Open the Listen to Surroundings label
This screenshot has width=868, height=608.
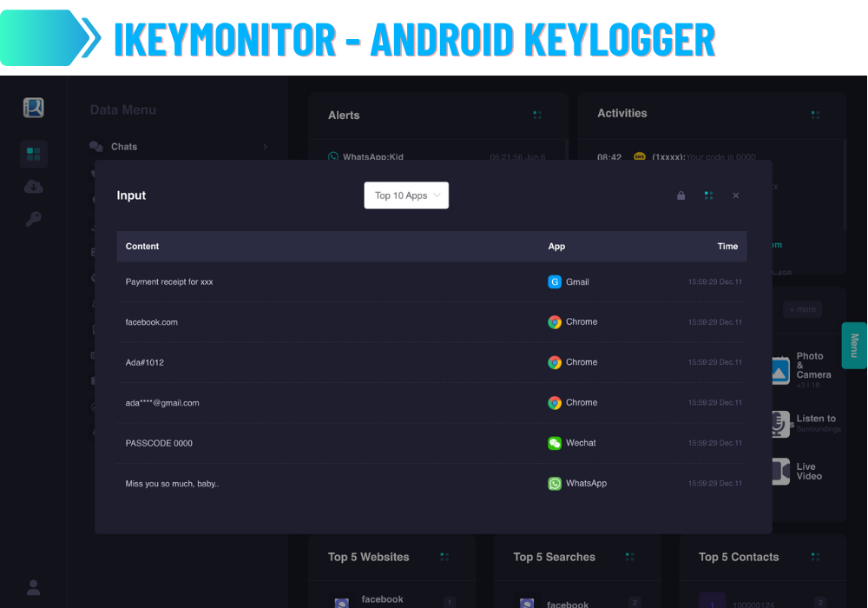(x=819, y=423)
